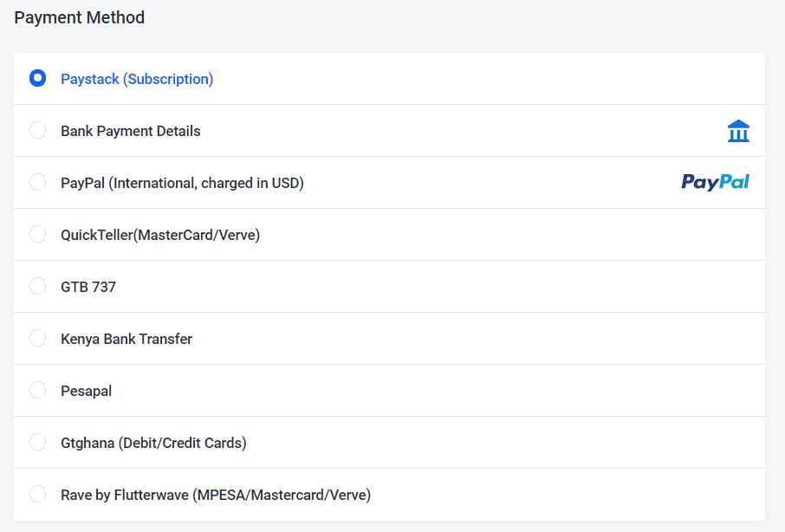Click the Bank Payment Details label
The width and height of the screenshot is (785, 532).
click(x=131, y=131)
